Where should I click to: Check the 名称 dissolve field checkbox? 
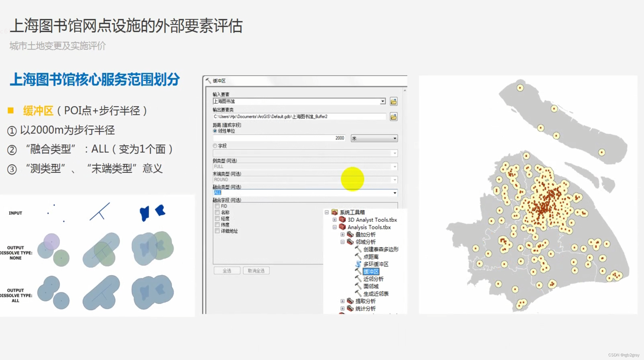(x=217, y=212)
